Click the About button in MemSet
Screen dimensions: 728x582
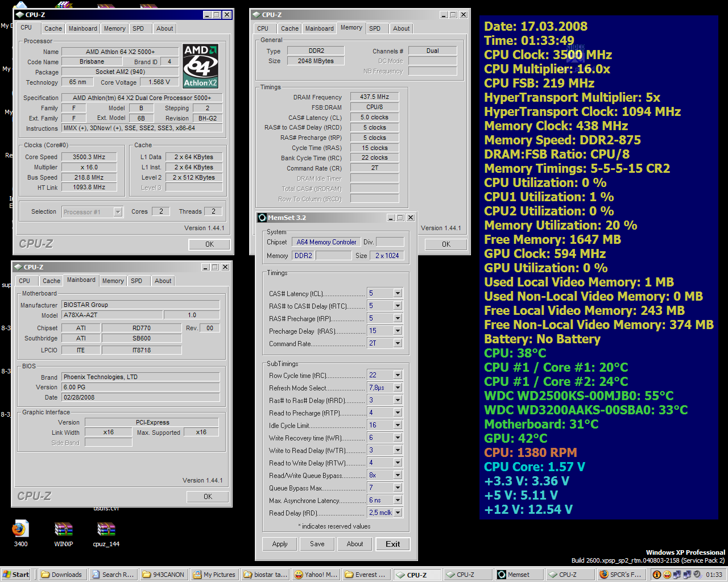(355, 544)
